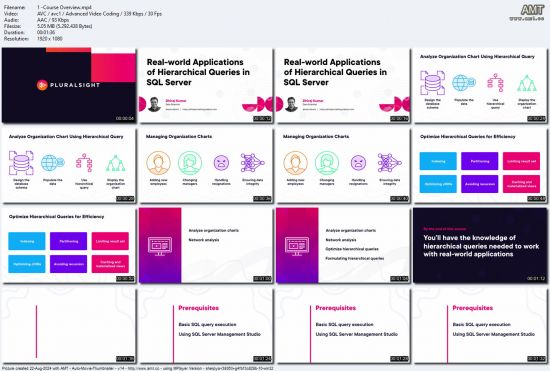Click the Video codec info line
This screenshot has width=550, height=371.
83,14
